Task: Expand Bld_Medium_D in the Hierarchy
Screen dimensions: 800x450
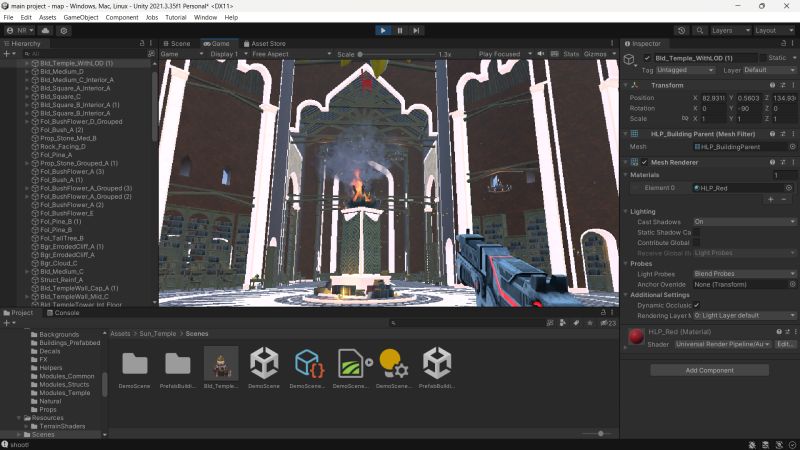Action: click(27, 71)
